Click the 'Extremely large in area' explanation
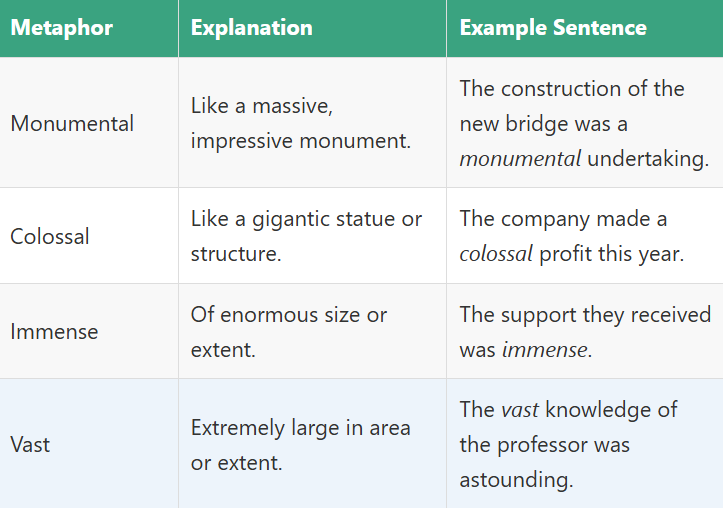This screenshot has height=508, width=723. tap(300, 445)
